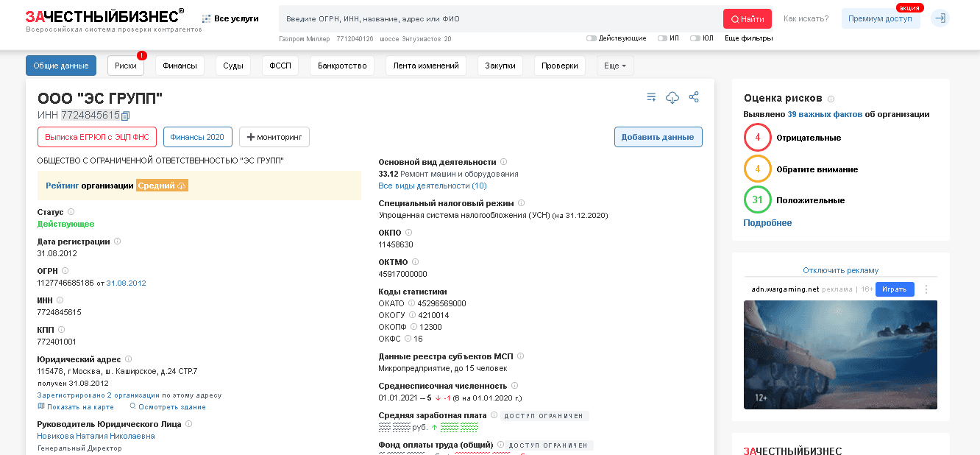Open the Все услуги menu
The image size is (980, 455).
[230, 18]
